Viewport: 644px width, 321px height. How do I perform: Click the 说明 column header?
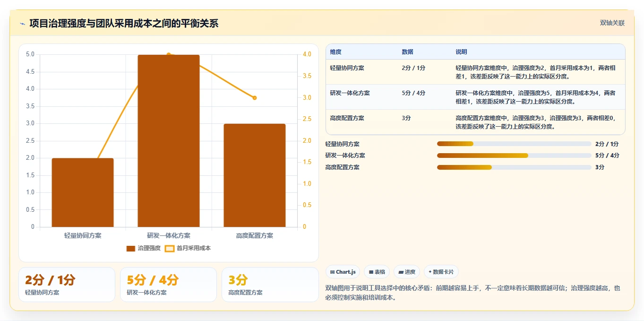[462, 52]
